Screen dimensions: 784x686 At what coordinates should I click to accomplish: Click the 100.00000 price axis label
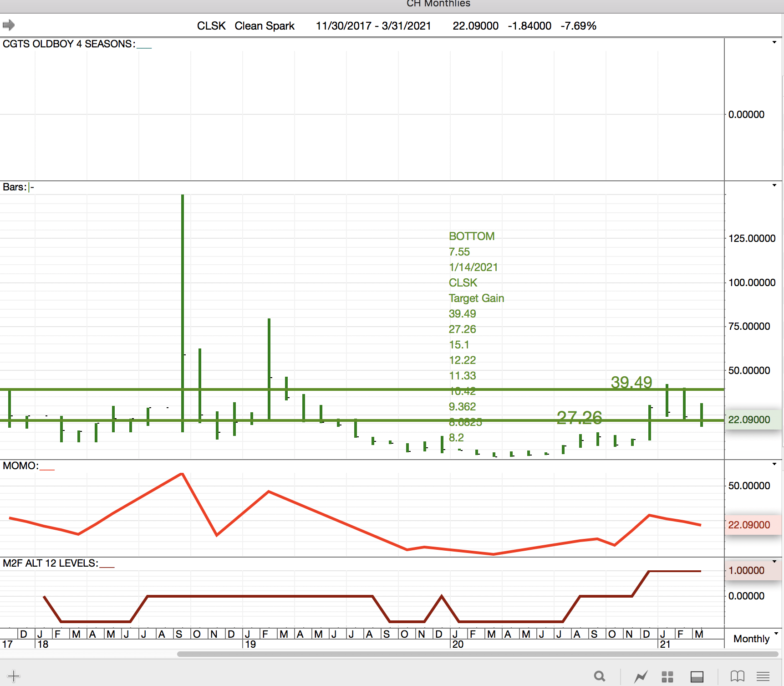(x=752, y=282)
